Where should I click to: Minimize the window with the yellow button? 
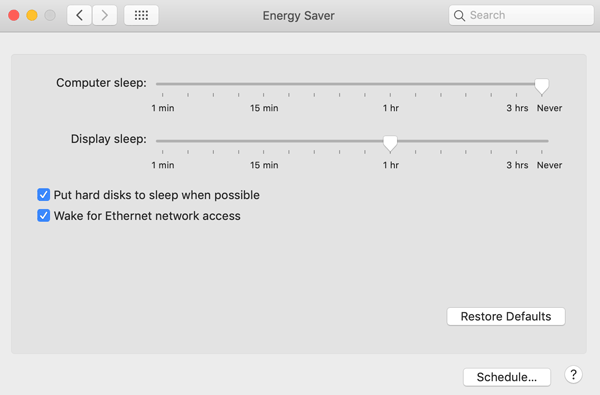(32, 15)
